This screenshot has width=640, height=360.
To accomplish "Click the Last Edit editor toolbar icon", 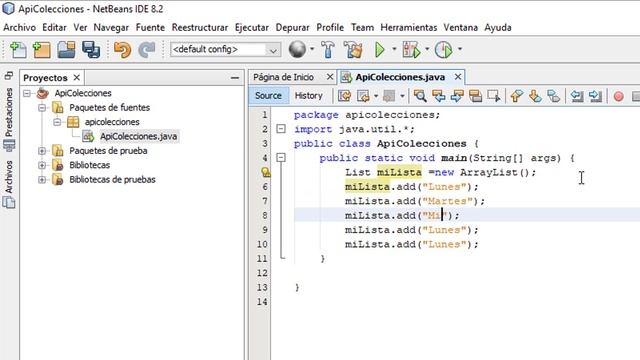I will [x=344, y=96].
